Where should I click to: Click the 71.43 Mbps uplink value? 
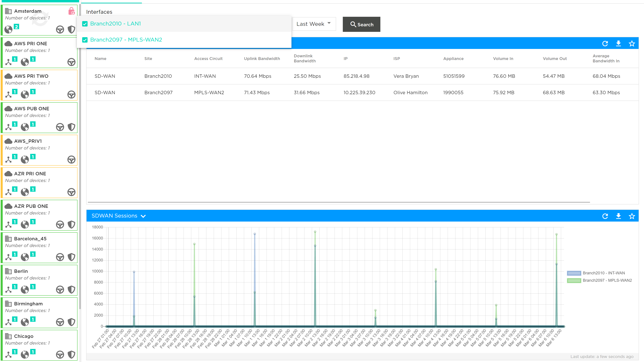click(x=257, y=93)
